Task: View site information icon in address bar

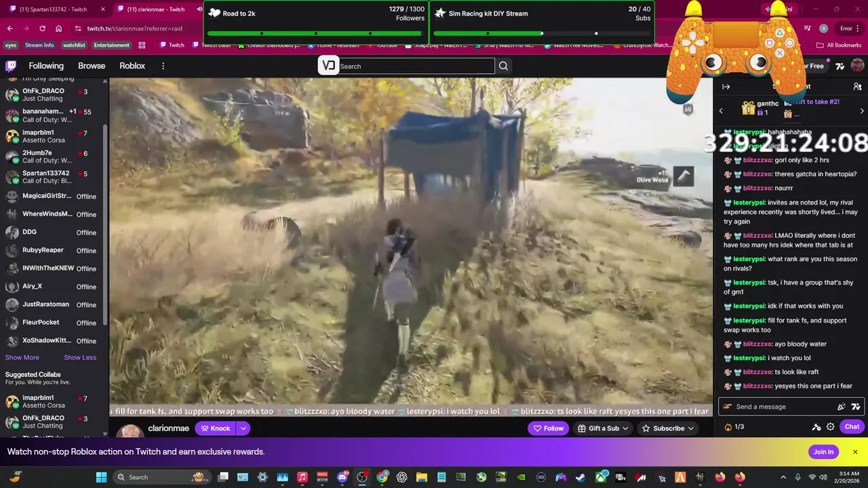Action: coord(78,28)
